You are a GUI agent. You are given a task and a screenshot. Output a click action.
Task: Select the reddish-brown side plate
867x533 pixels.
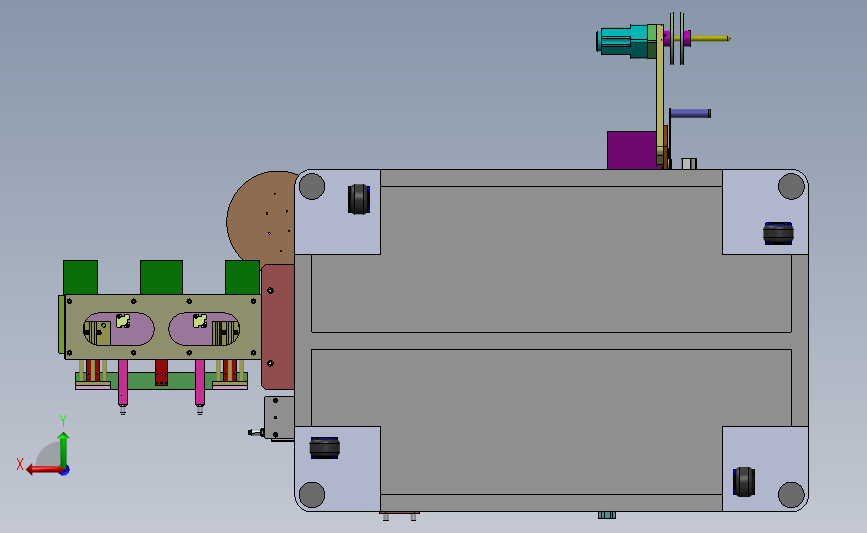coord(278,326)
